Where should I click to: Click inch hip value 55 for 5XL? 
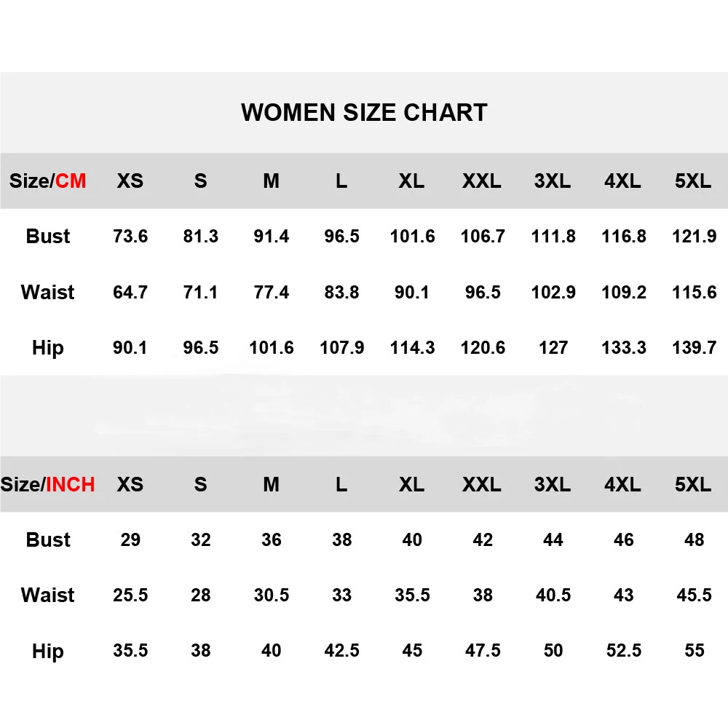[695, 650]
